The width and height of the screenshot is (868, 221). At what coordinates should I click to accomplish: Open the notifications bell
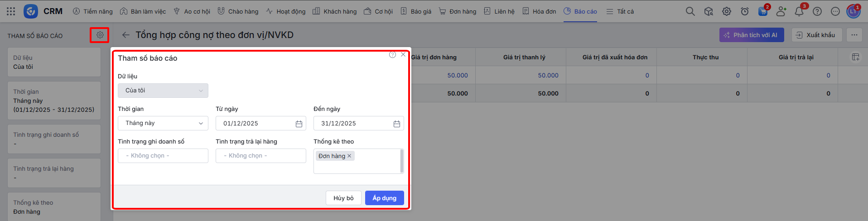(799, 11)
